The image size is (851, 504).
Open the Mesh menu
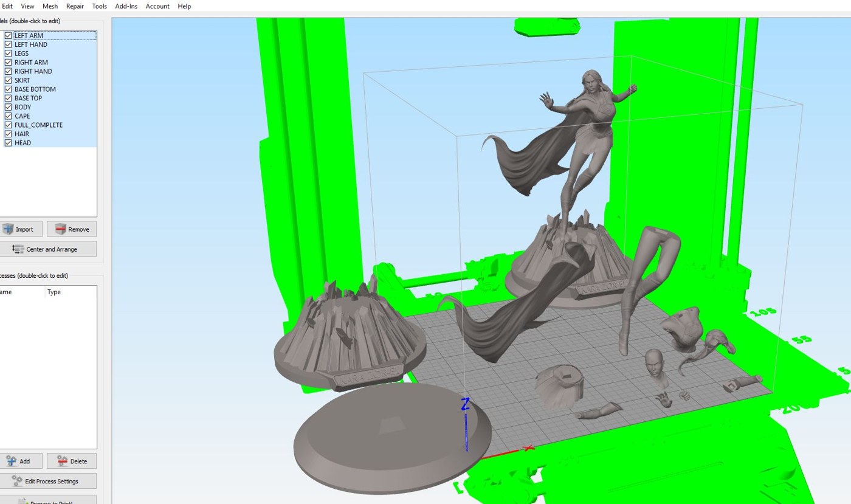click(x=50, y=6)
